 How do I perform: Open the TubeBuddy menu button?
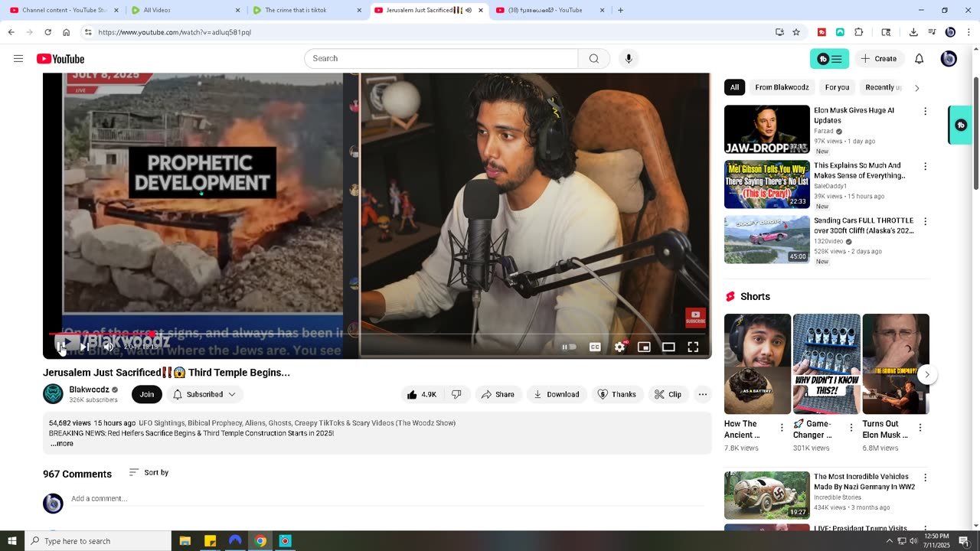pyautogui.click(x=829, y=59)
